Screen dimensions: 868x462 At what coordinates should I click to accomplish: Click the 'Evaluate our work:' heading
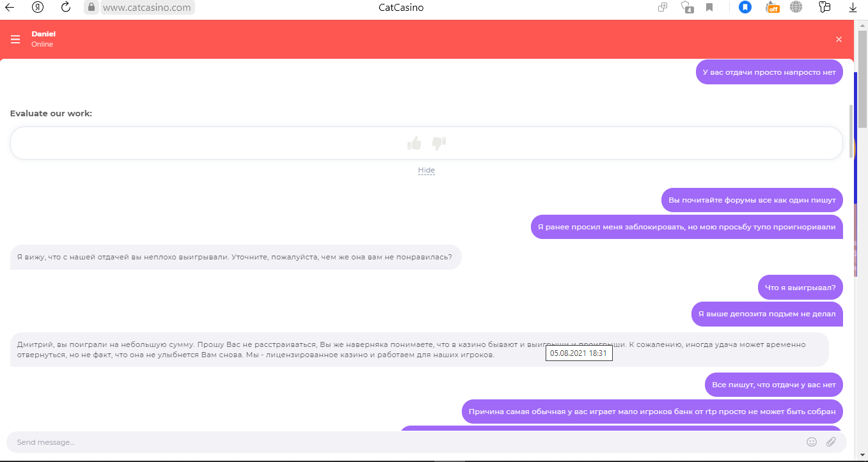(x=51, y=113)
